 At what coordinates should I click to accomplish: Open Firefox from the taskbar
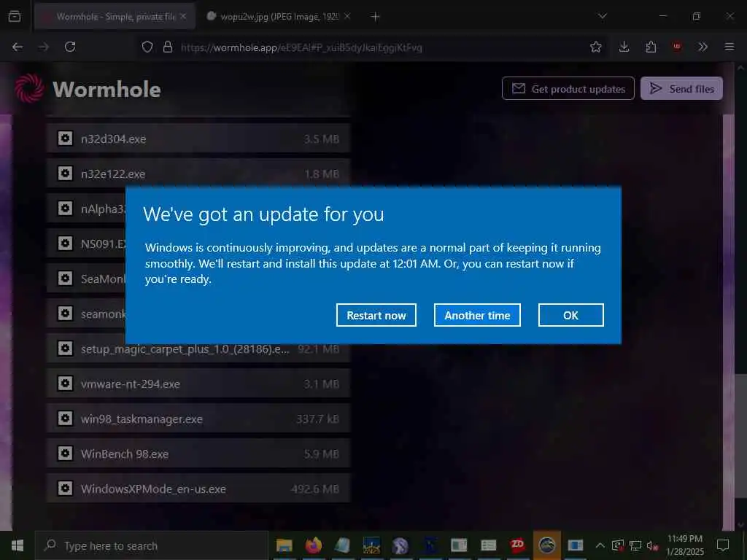(x=314, y=545)
